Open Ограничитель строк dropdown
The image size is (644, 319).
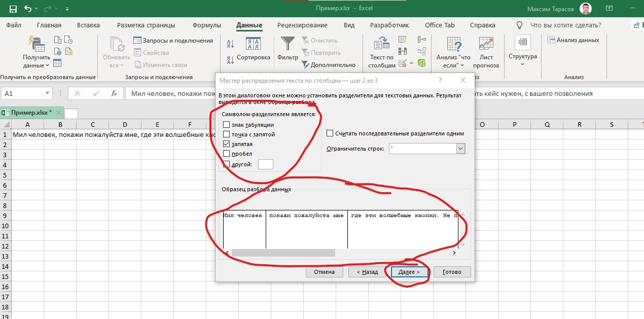point(460,149)
